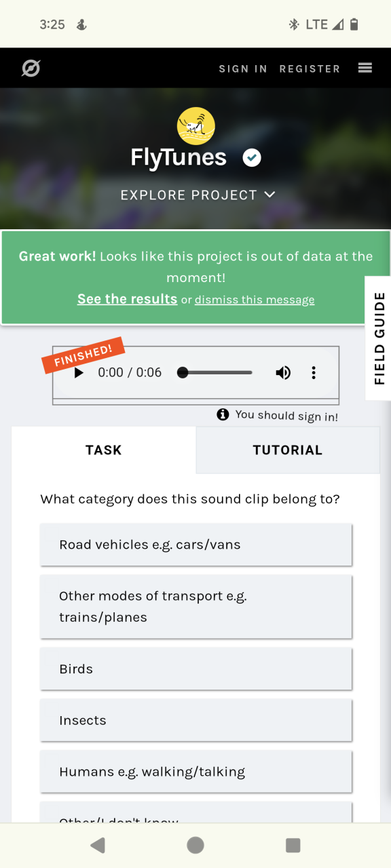Choose Road vehicles e.g. cars/vans answer

(196, 545)
